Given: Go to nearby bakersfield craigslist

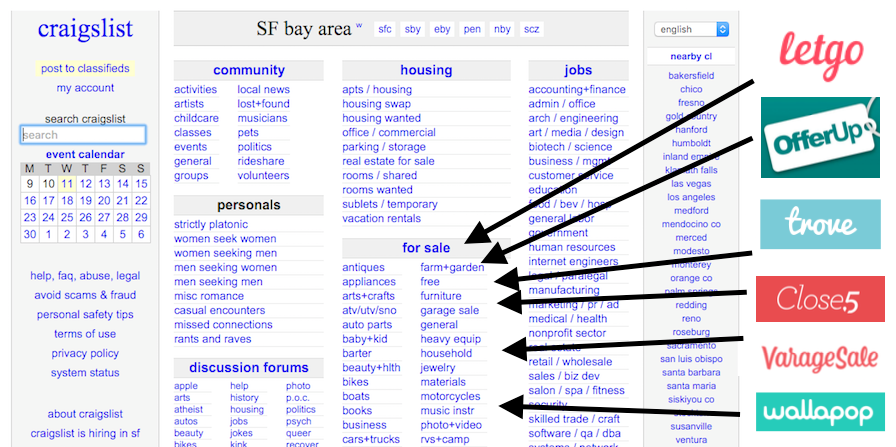Looking at the screenshot, I should click(x=691, y=75).
